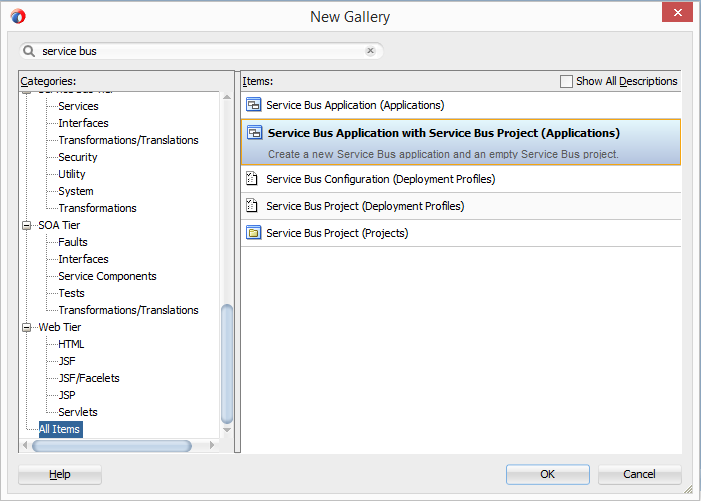Click the Cancel button
Image resolution: width=701 pixels, height=501 pixels.
click(x=639, y=474)
